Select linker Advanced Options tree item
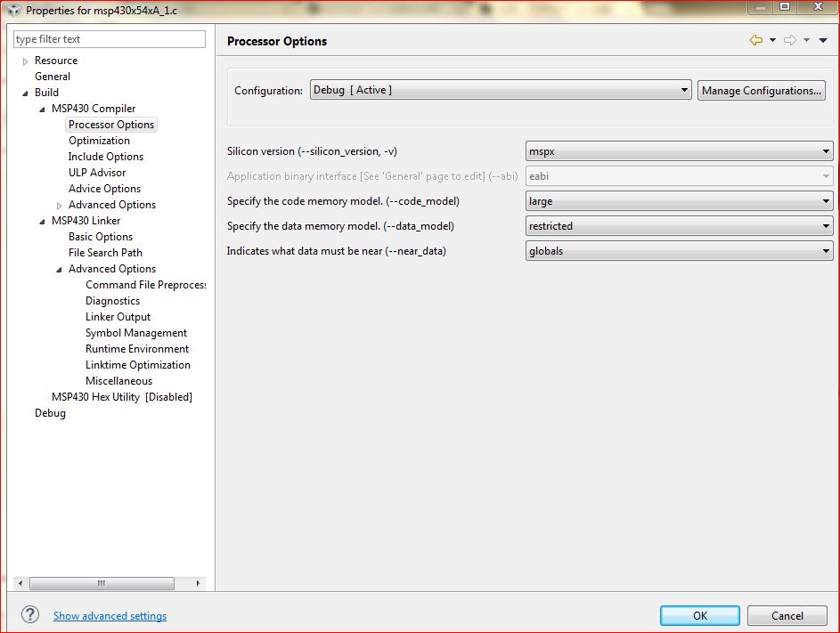Image resolution: width=840 pixels, height=633 pixels. [112, 269]
